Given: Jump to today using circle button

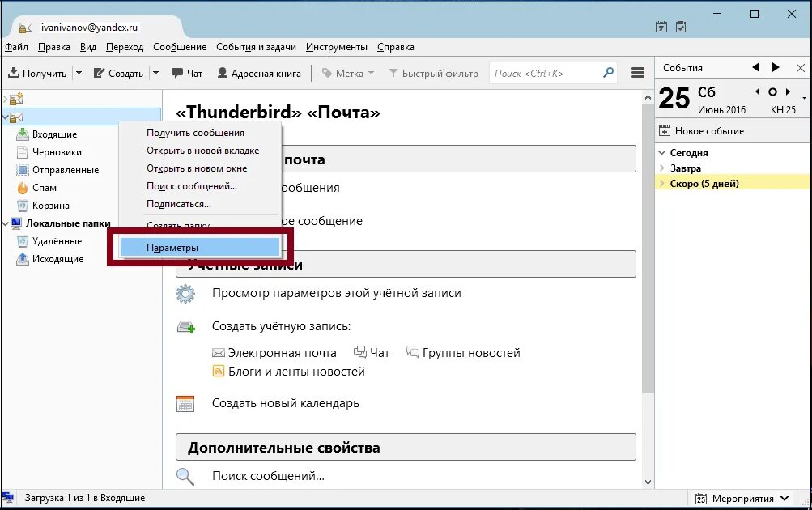Looking at the screenshot, I should 772,92.
